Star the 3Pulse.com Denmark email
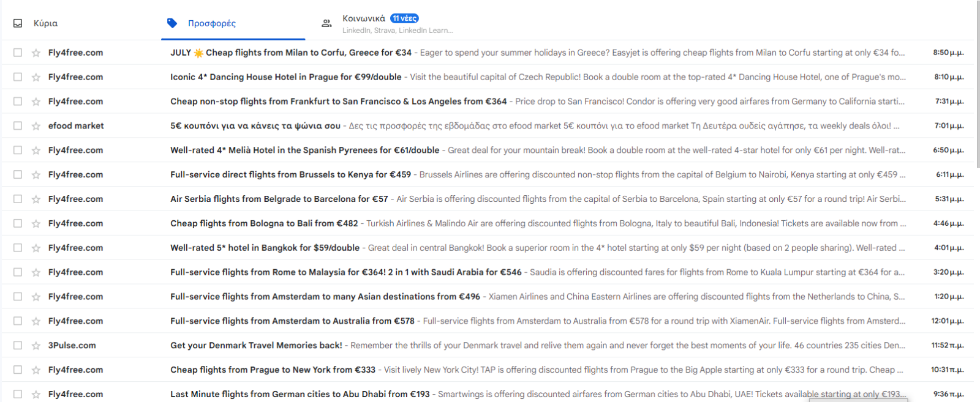 [x=36, y=346]
